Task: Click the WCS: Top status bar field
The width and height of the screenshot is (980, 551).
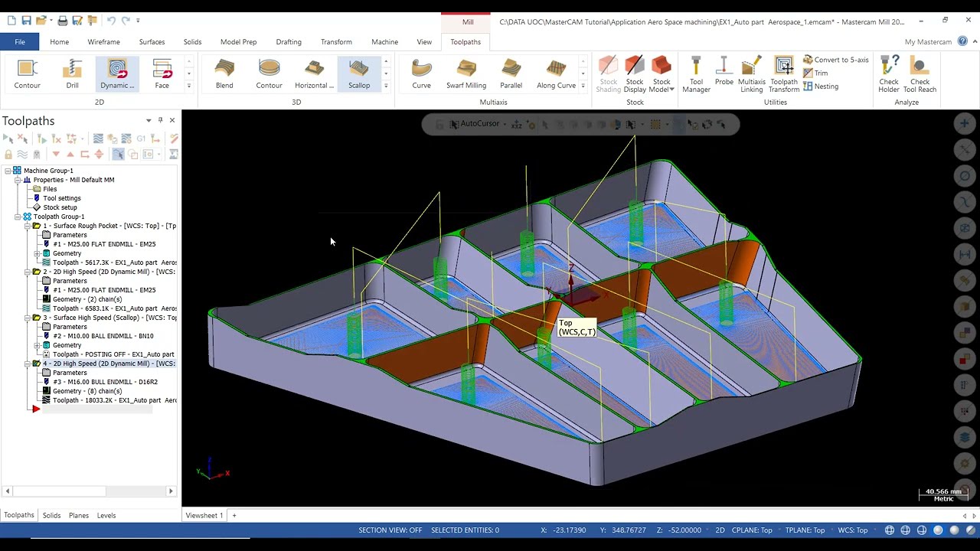Action: (x=853, y=530)
